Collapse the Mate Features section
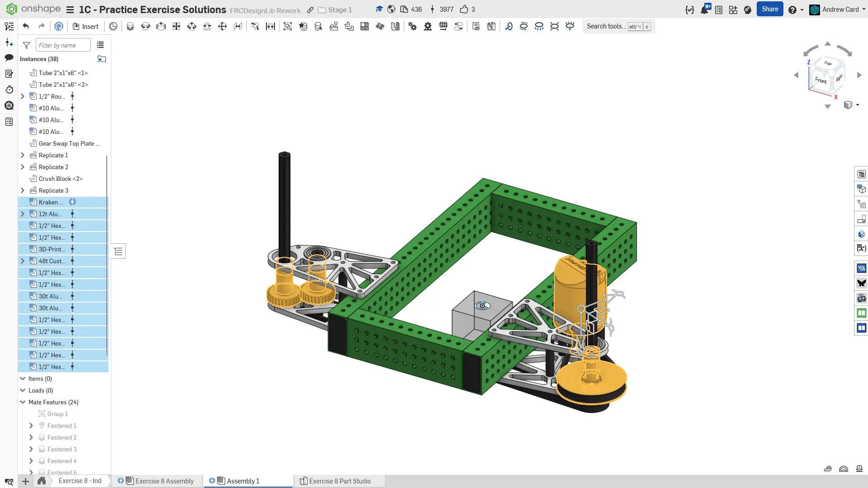 23,402
